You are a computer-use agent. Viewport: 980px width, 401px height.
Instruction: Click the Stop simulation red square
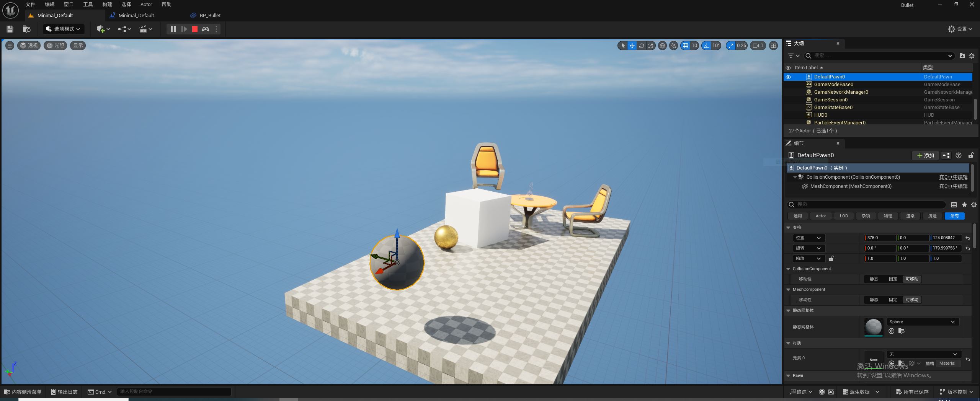pos(194,29)
